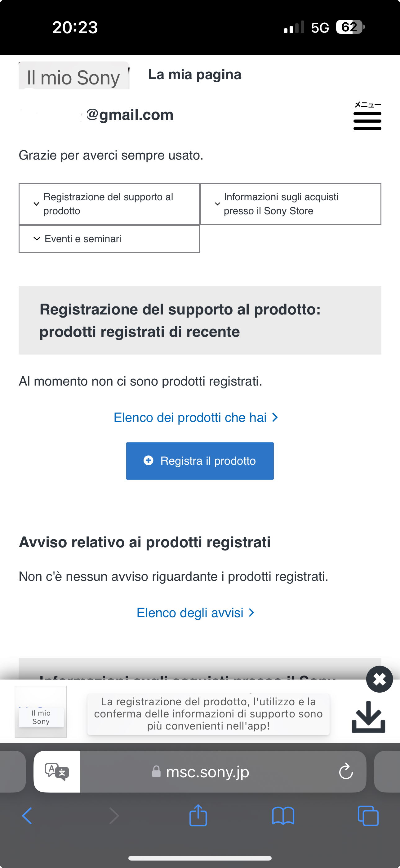Tap the app registration promo message
Screen dimensions: 400x868
click(208, 714)
